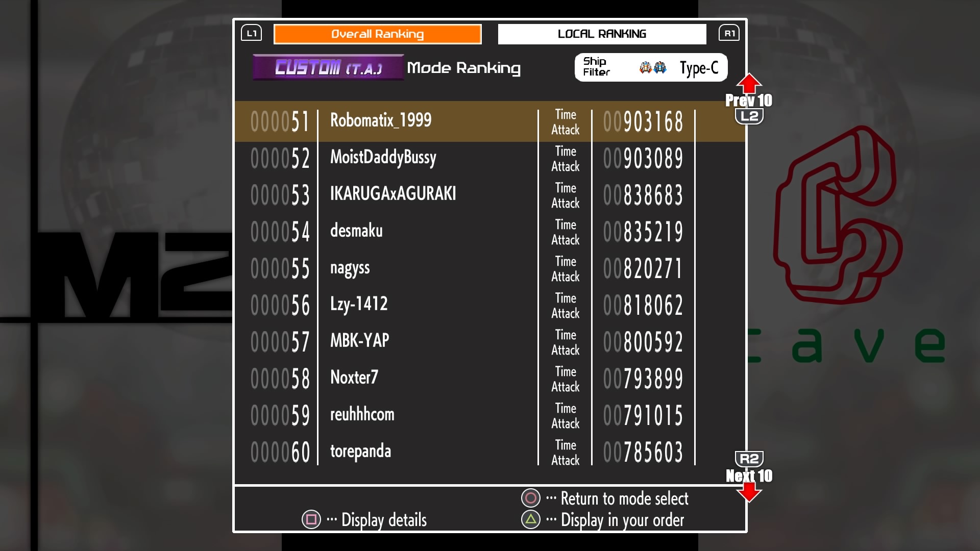Click the CUSTOM (T.A.) mode badge
980x551 pixels.
click(328, 67)
